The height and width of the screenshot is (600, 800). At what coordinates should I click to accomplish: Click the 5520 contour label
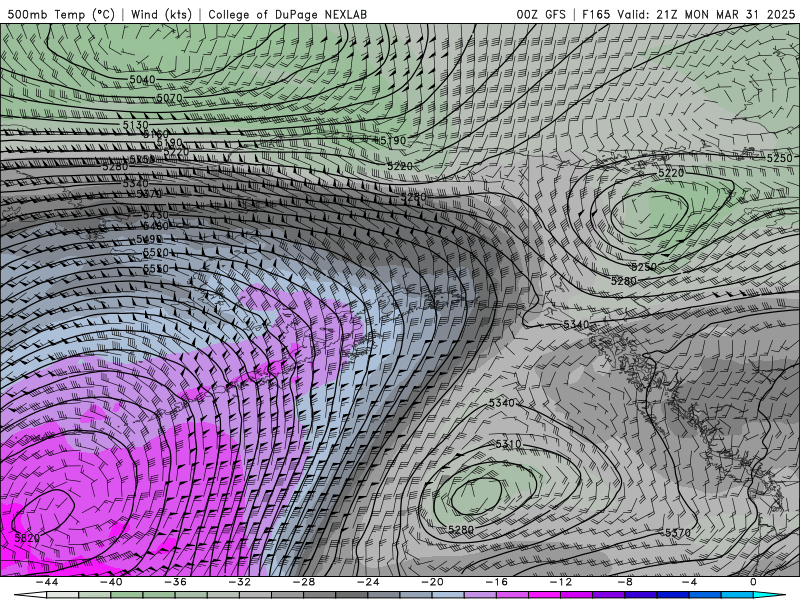click(156, 253)
